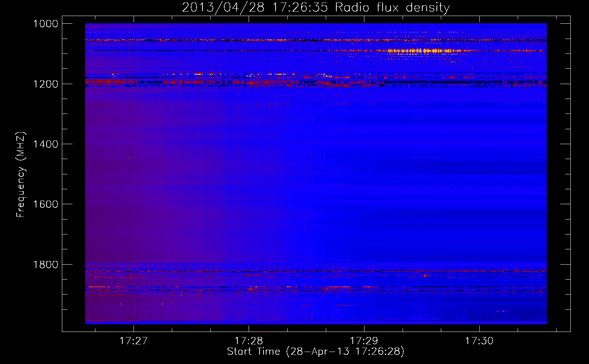Click the '17:30' time axis label
This screenshot has width=589, height=364.
tap(479, 341)
